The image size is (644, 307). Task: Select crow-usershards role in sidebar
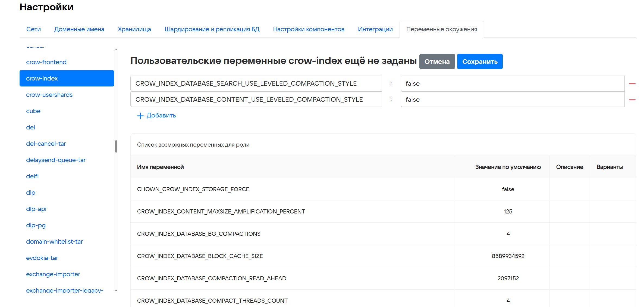(x=49, y=95)
